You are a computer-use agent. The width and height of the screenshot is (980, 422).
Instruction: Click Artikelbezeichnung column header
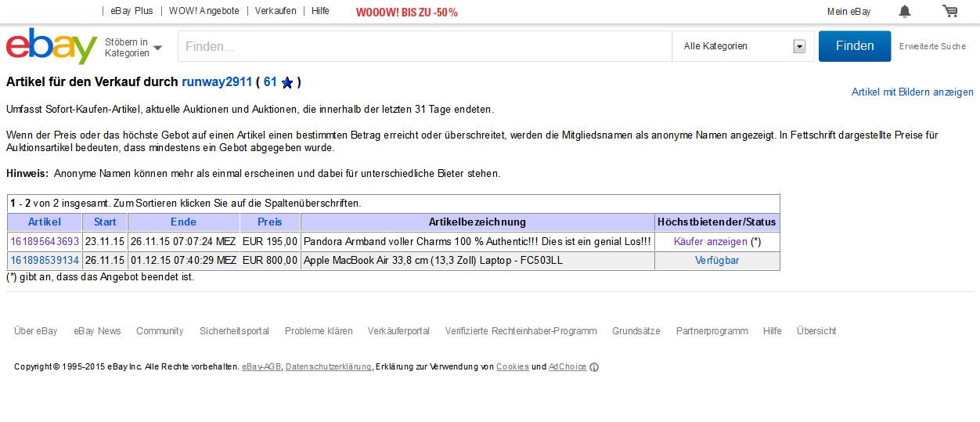(x=477, y=222)
